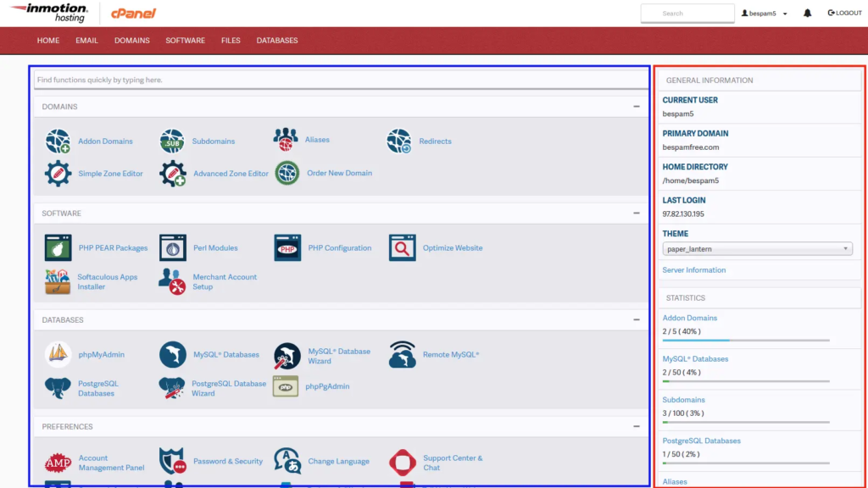
Task: Open the PHP Configuration icon
Action: coord(287,248)
